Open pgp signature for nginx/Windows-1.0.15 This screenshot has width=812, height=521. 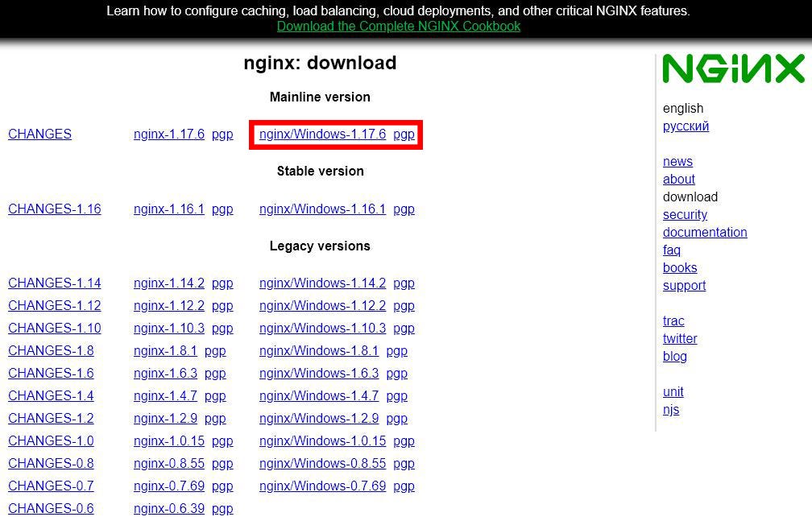404,442
